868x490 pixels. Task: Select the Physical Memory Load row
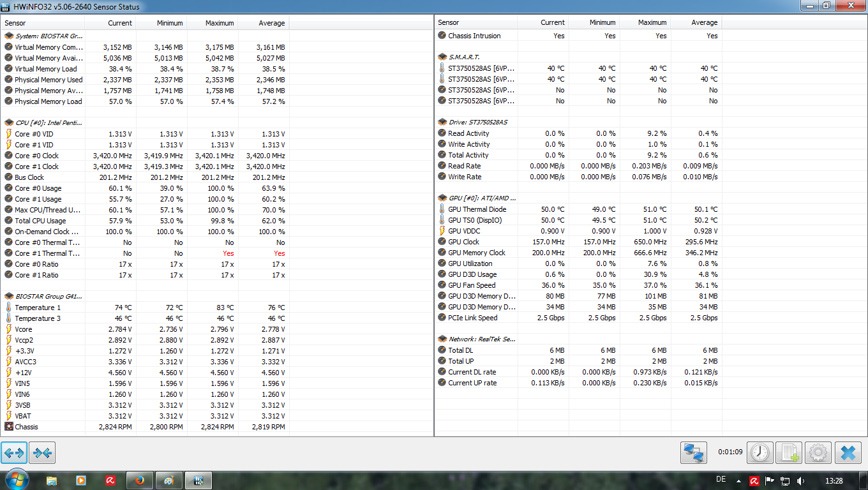tap(145, 101)
